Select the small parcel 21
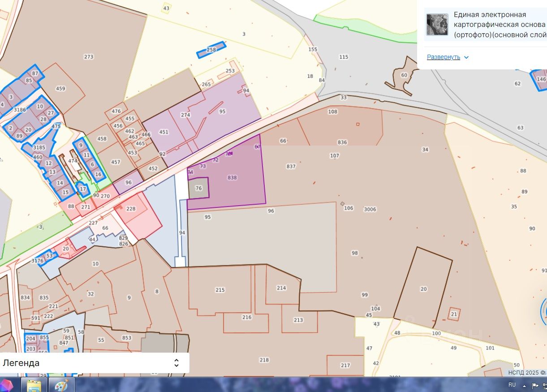The width and height of the screenshot is (547, 392). (454, 314)
